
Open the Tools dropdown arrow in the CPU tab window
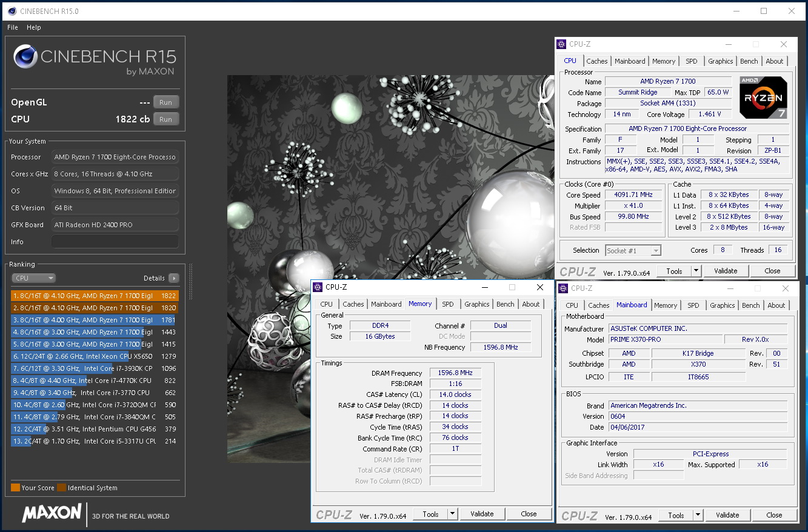[696, 271]
